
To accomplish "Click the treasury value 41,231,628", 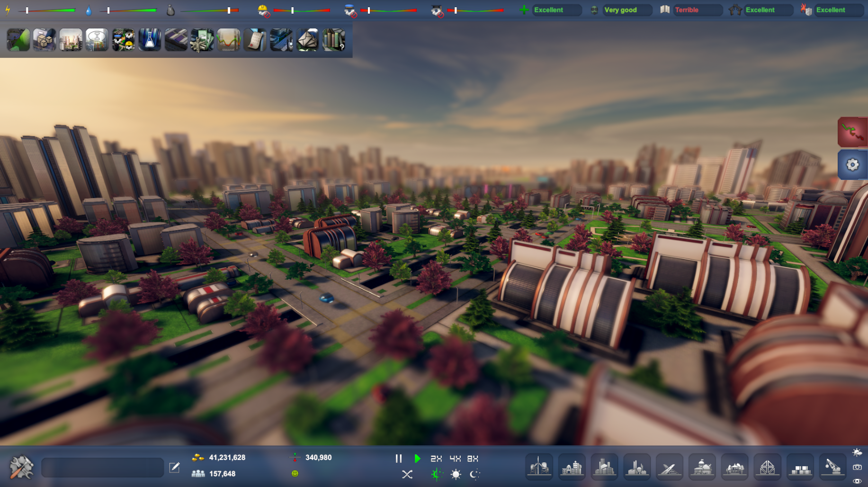I will point(227,458).
